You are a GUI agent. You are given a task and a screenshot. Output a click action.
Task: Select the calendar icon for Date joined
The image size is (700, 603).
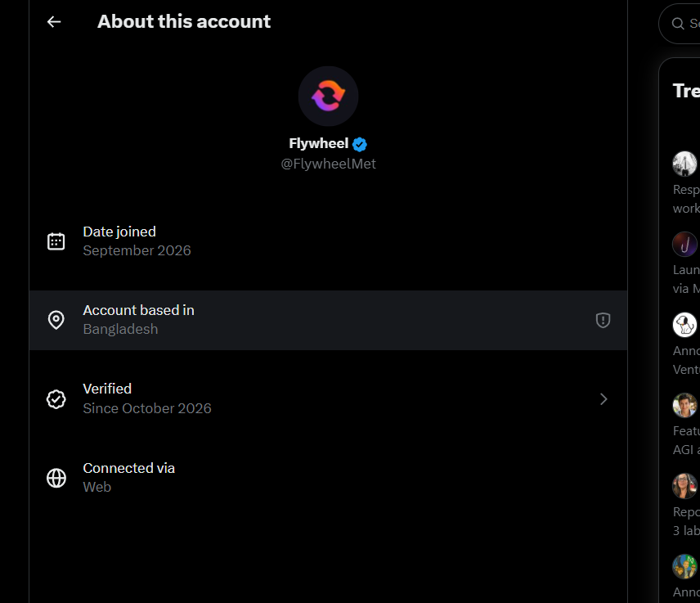pyautogui.click(x=56, y=241)
